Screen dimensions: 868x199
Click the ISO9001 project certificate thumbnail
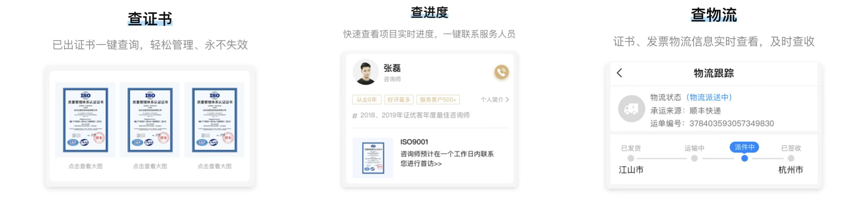coord(373,158)
